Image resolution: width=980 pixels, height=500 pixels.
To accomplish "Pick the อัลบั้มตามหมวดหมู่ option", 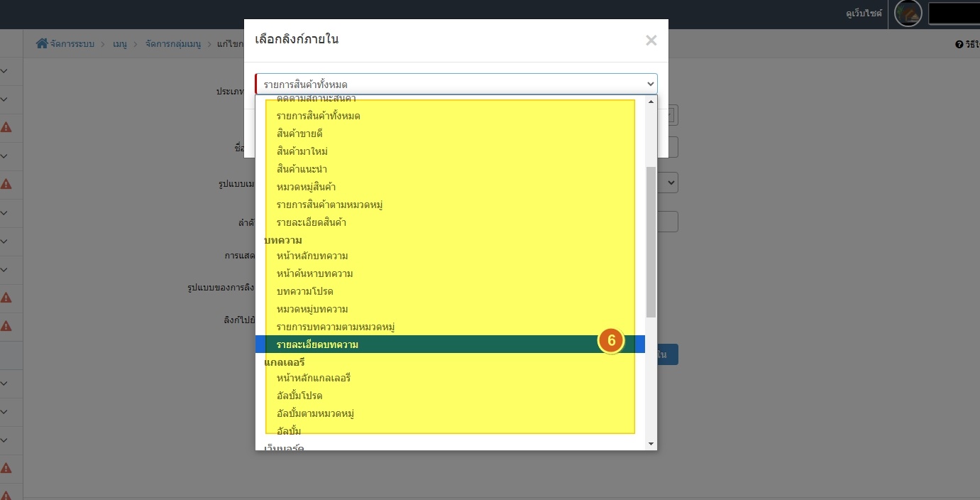I will click(x=450, y=413).
